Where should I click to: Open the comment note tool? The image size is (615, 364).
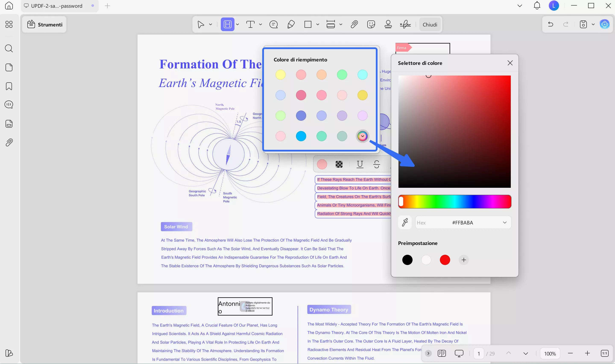(273, 24)
